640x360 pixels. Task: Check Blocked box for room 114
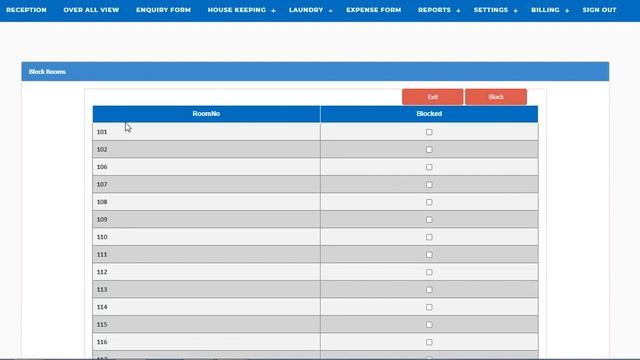click(x=429, y=307)
